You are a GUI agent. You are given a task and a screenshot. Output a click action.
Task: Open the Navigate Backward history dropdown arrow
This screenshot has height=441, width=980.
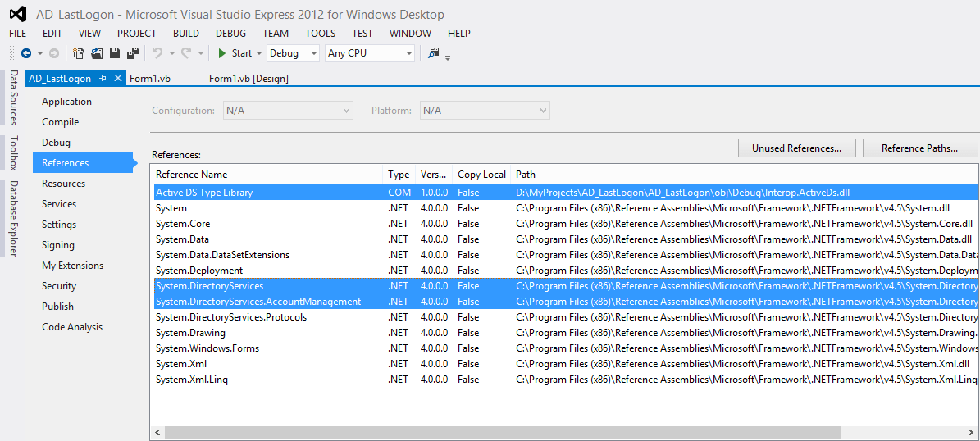[x=40, y=54]
